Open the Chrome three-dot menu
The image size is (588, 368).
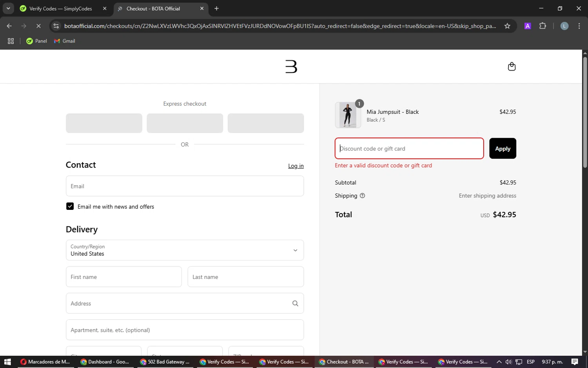[579, 26]
